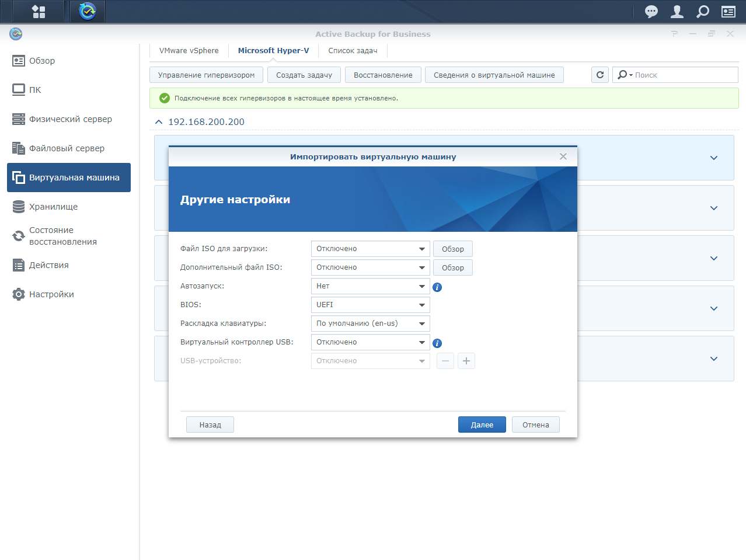The width and height of the screenshot is (746, 560).
Task: Click the minus button for USB-устройство
Action: coord(445,361)
